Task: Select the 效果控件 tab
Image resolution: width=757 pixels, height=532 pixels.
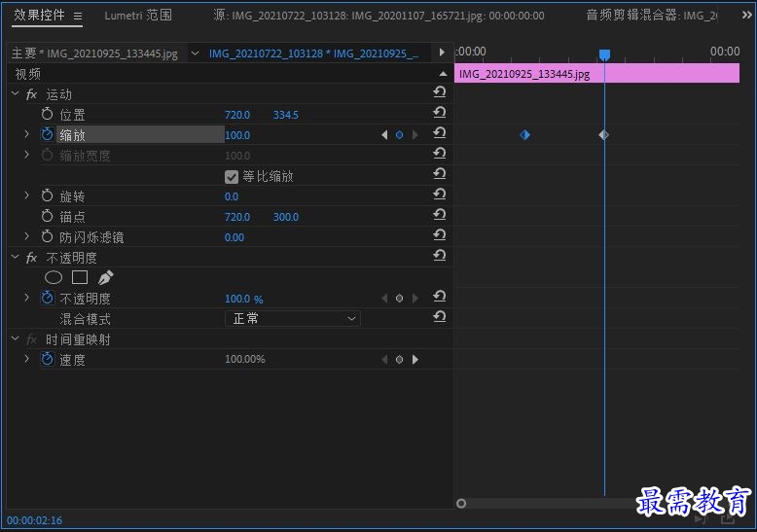Action: pyautogui.click(x=39, y=16)
